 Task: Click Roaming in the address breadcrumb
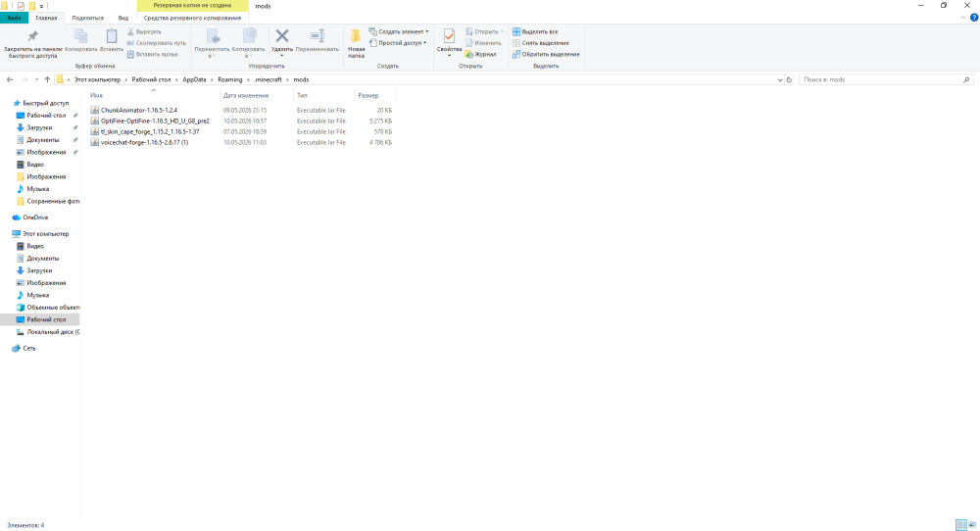click(230, 80)
